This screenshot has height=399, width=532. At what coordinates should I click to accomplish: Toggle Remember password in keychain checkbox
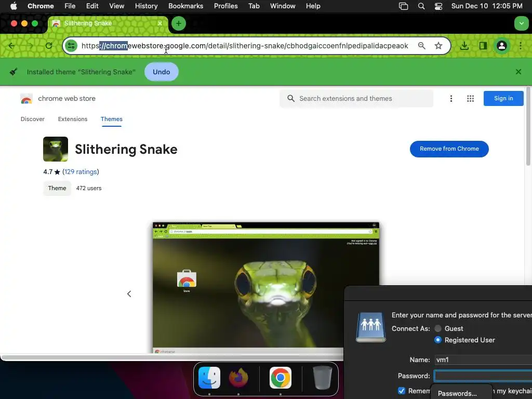click(x=402, y=391)
